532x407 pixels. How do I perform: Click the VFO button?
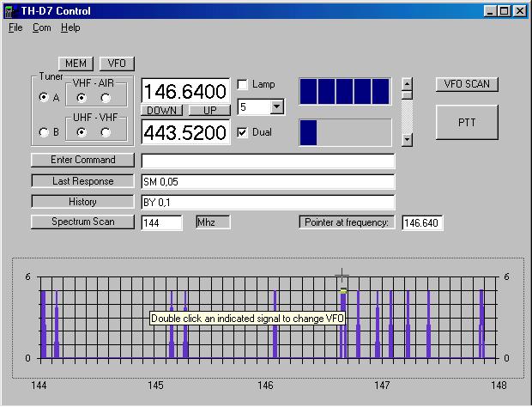(x=117, y=64)
